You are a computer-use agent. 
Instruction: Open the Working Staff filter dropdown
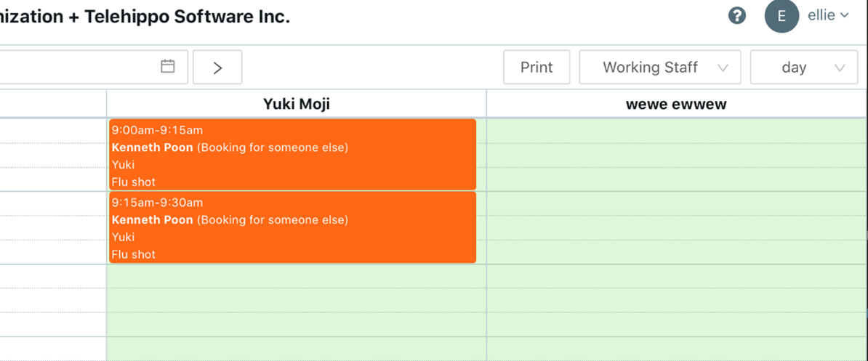tap(660, 68)
